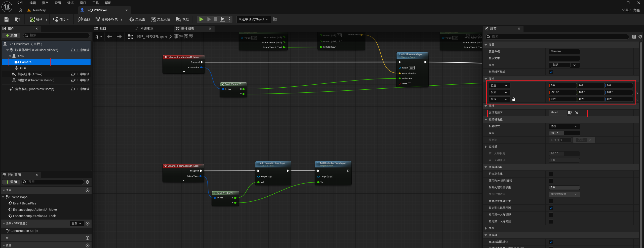Open the 文件 menu
The image size is (644, 248).
[20, 3]
